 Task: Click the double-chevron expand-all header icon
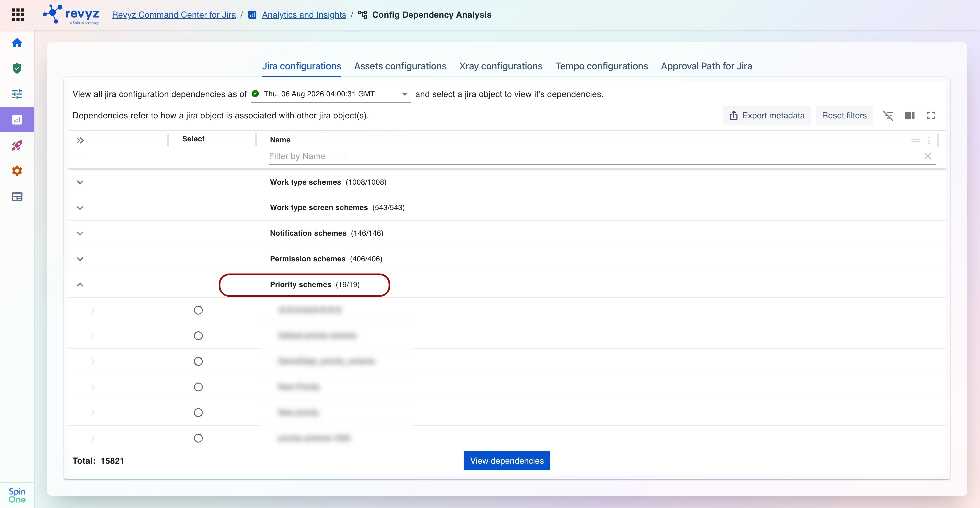(80, 140)
